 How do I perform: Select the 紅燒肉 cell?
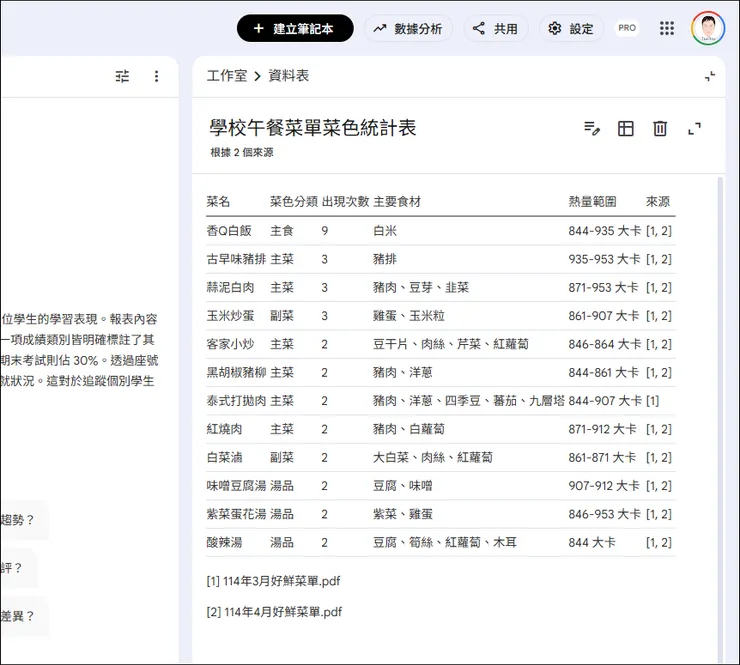(224, 429)
